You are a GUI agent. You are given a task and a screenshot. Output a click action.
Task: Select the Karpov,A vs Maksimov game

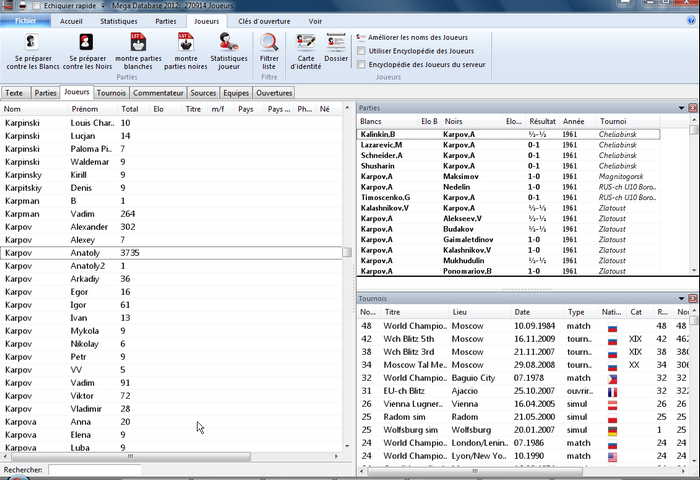click(508, 176)
